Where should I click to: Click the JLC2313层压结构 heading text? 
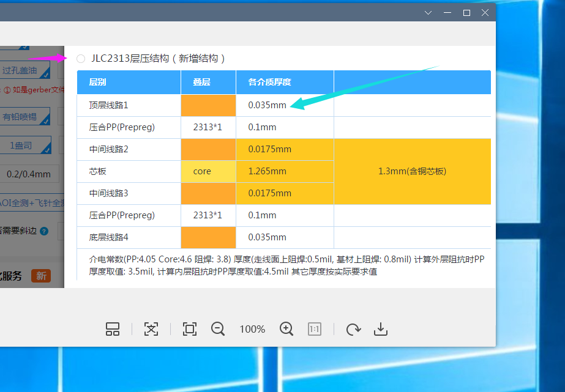point(158,58)
